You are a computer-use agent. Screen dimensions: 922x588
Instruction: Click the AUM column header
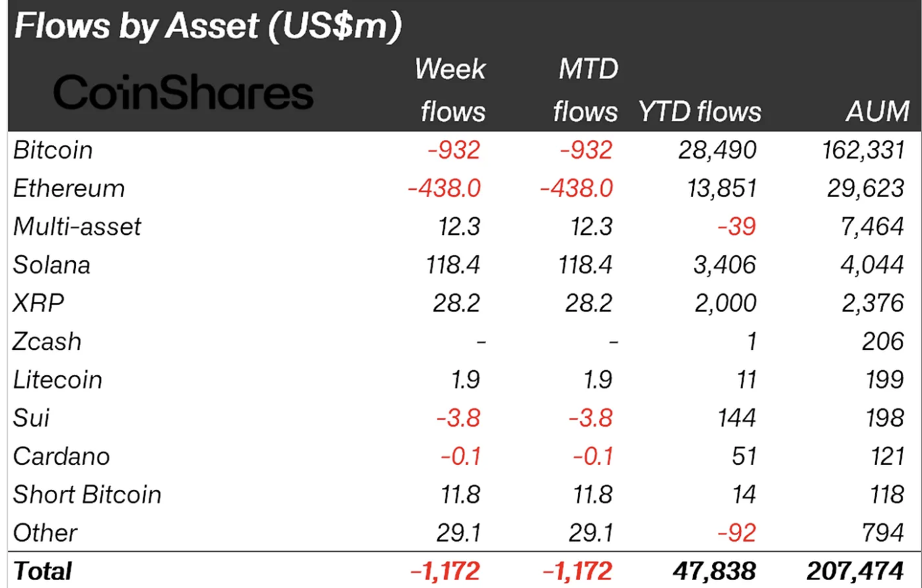pyautogui.click(x=874, y=112)
